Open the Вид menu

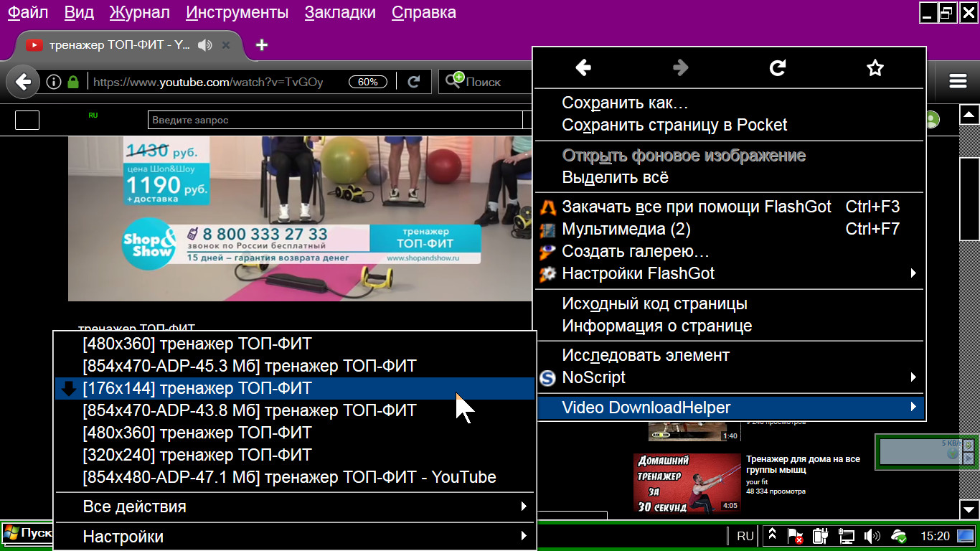coord(79,12)
